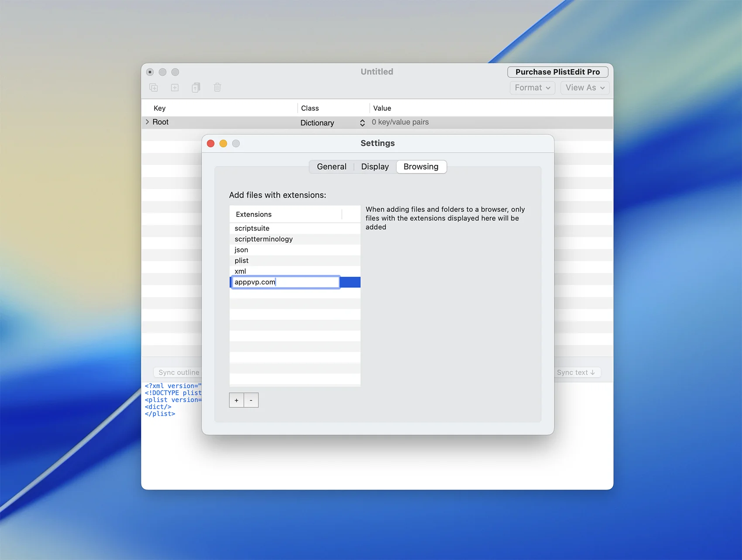Click the toolbar icon with up arrow
742x560 pixels.
point(196,88)
